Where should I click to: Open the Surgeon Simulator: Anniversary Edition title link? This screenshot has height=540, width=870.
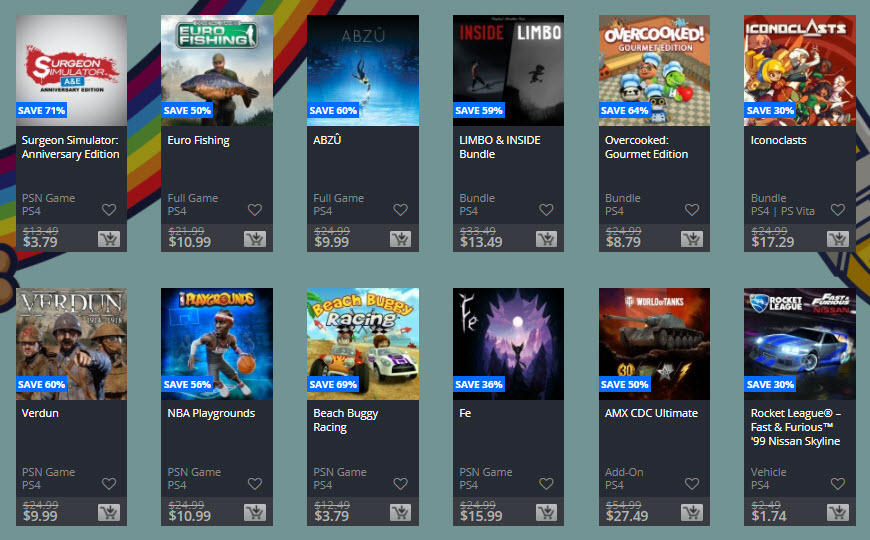[70, 147]
